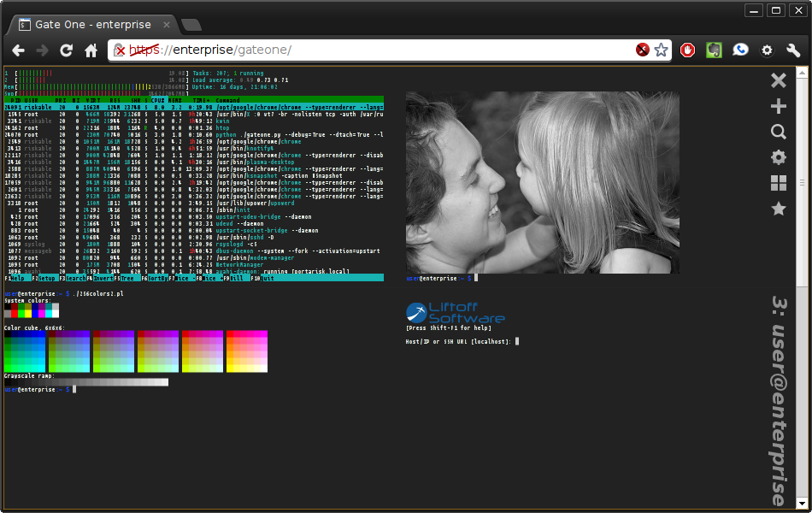Close the terminal with the Gate One X icon
812x513 pixels.
779,80
